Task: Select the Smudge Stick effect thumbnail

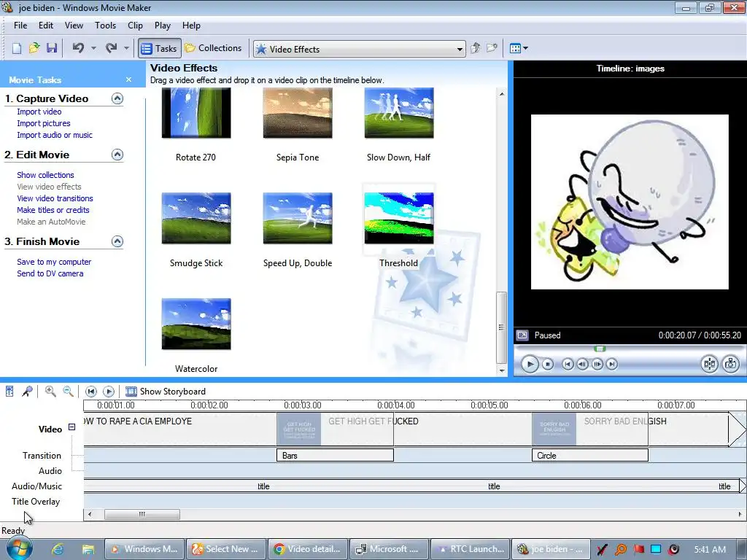Action: (x=196, y=218)
